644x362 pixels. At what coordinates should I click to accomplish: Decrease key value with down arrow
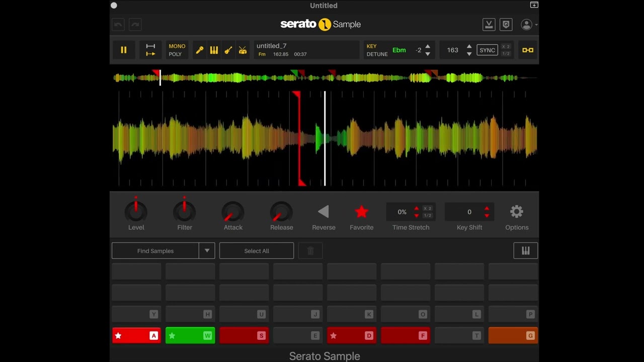pos(428,54)
